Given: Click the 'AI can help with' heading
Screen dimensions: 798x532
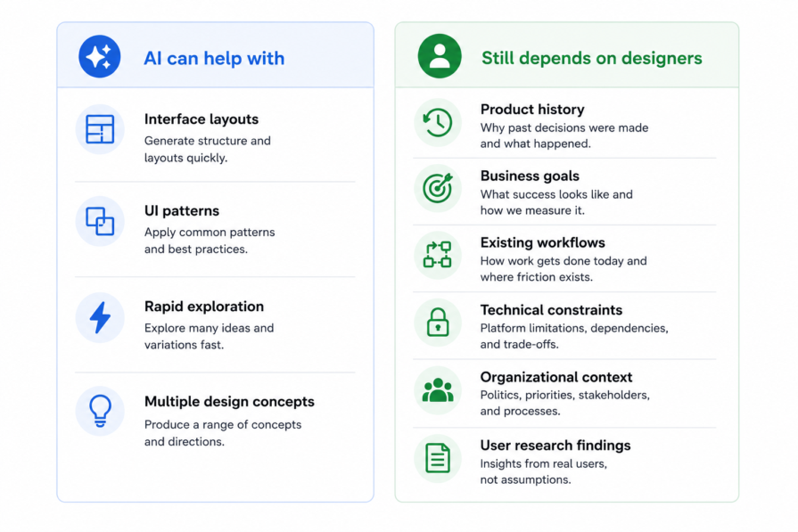Looking at the screenshot, I should tap(214, 59).
